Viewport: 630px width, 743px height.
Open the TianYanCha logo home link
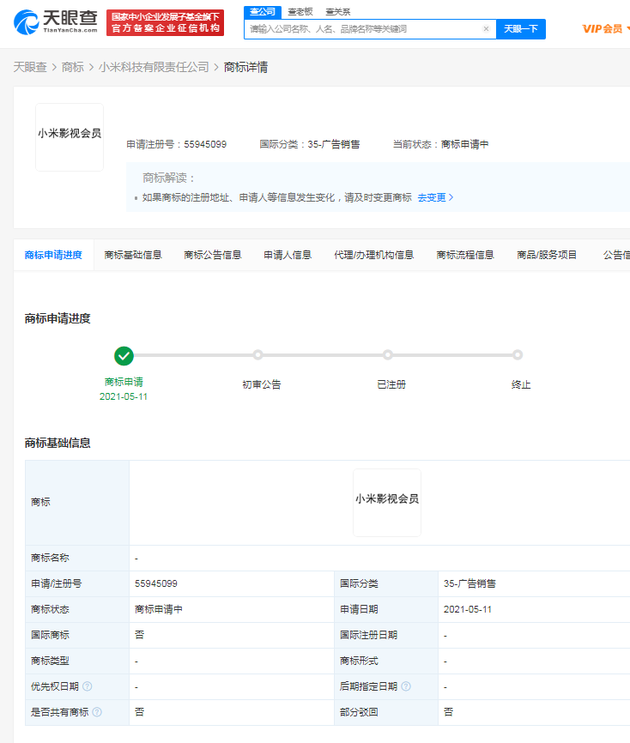55,22
